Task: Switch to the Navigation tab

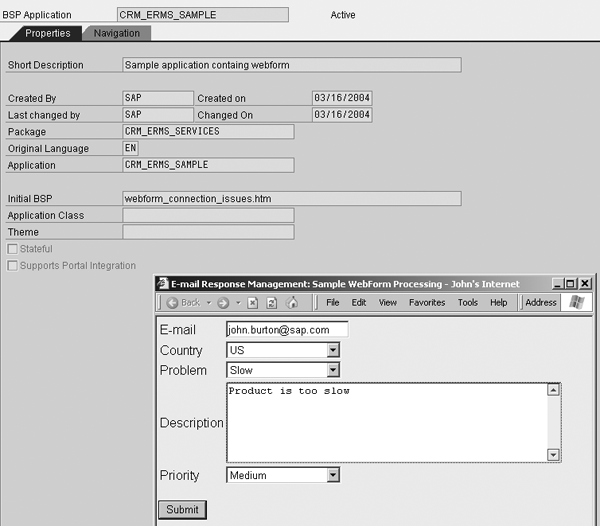Action: pos(117,33)
